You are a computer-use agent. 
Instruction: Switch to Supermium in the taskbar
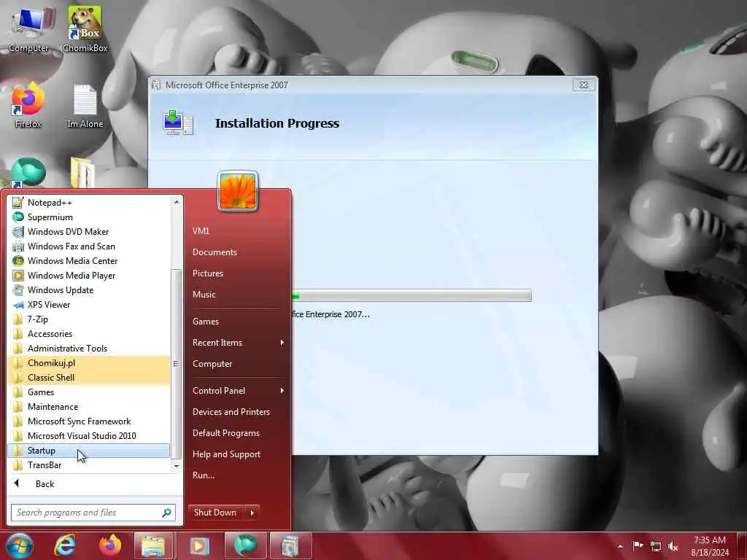tap(245, 545)
